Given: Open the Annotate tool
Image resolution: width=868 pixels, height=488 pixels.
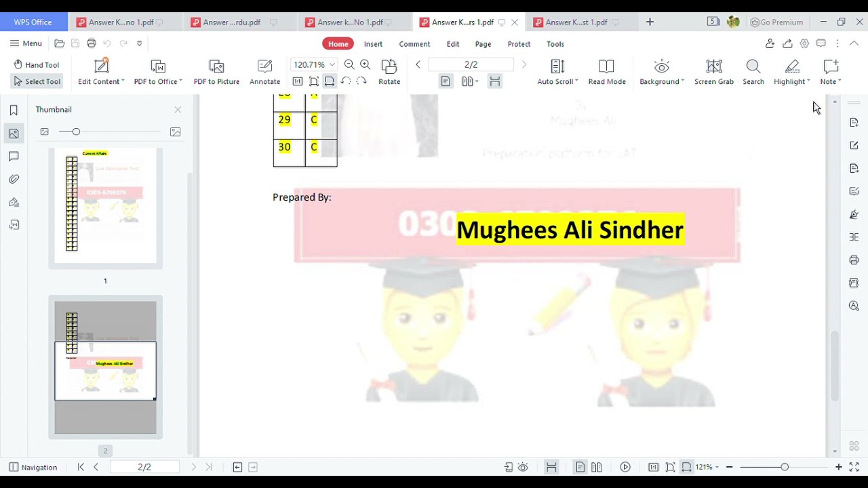Looking at the screenshot, I should tap(264, 73).
